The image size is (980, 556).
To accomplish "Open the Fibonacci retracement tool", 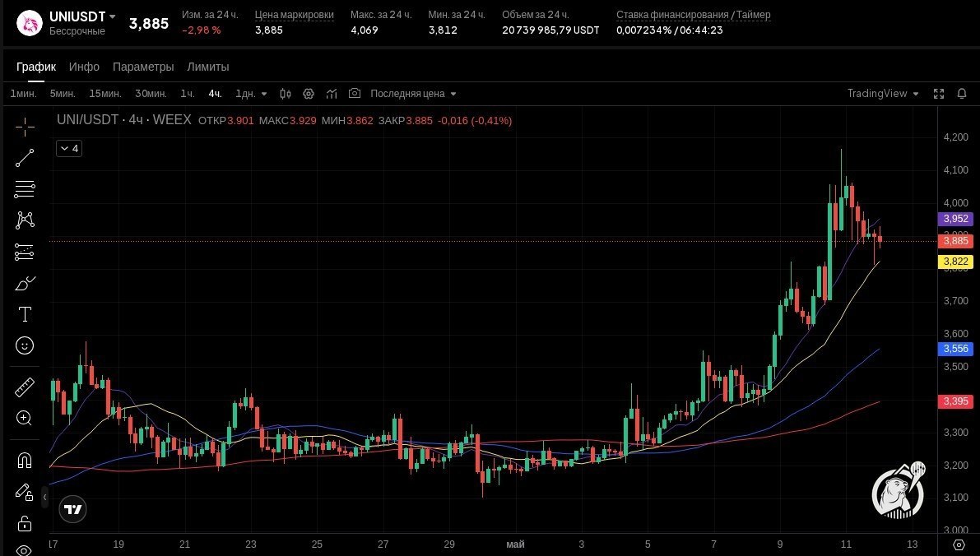I will [x=25, y=188].
